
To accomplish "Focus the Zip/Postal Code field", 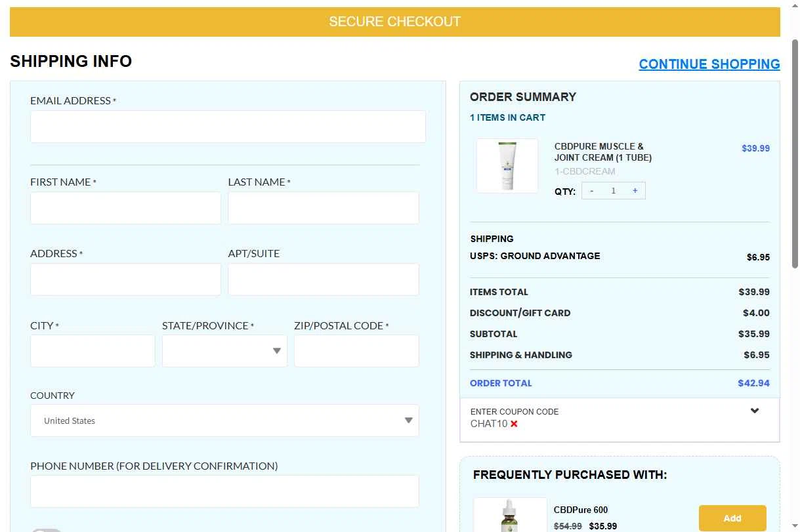I will 356,351.
